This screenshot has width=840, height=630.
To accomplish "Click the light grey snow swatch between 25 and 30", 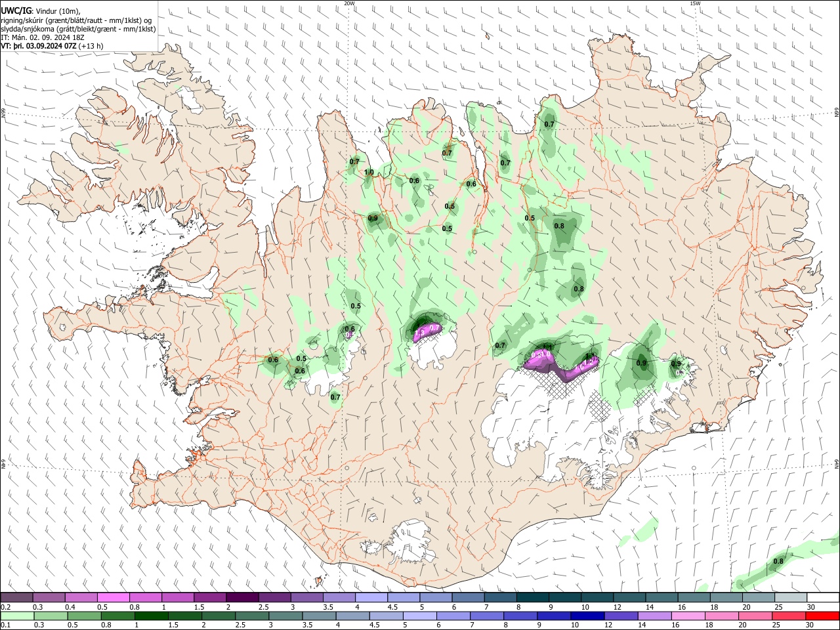I will (791, 597).
